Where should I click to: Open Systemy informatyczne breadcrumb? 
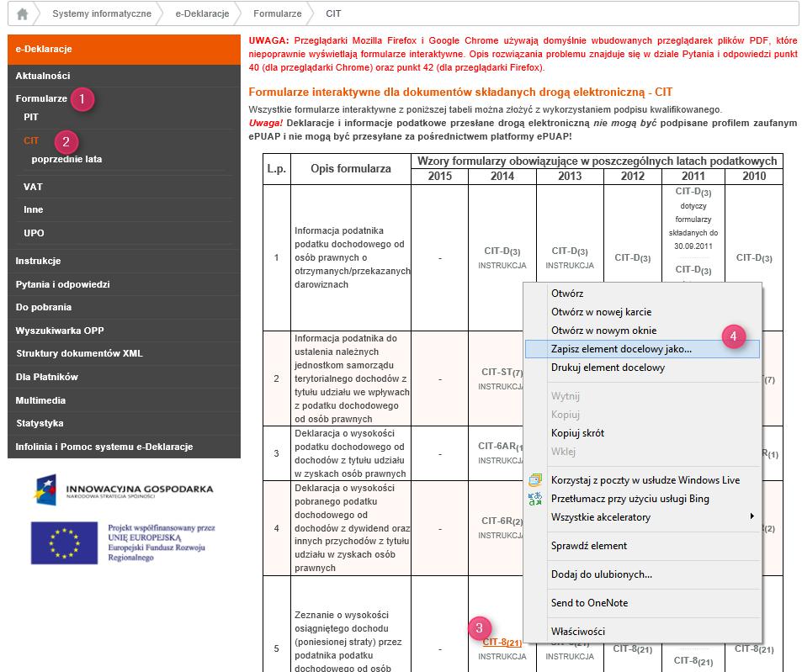[x=102, y=13]
